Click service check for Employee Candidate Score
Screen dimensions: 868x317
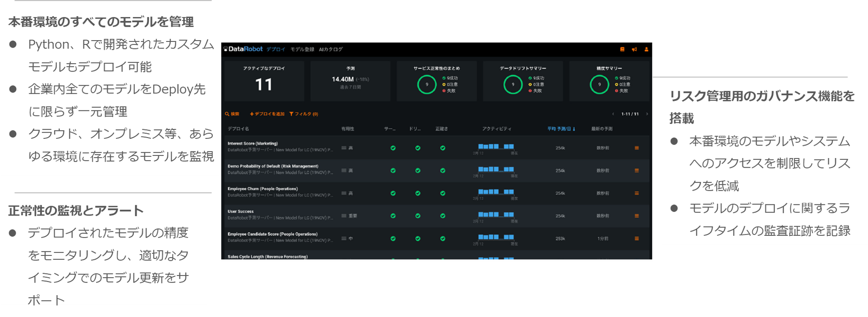[x=393, y=239]
